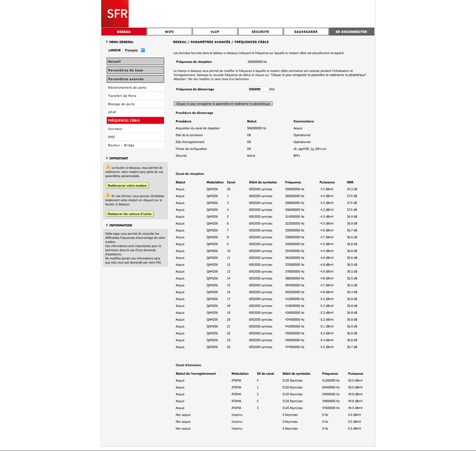Click Redémarrer votre modem
Viewport: 476px width, 451px height.
point(127,185)
